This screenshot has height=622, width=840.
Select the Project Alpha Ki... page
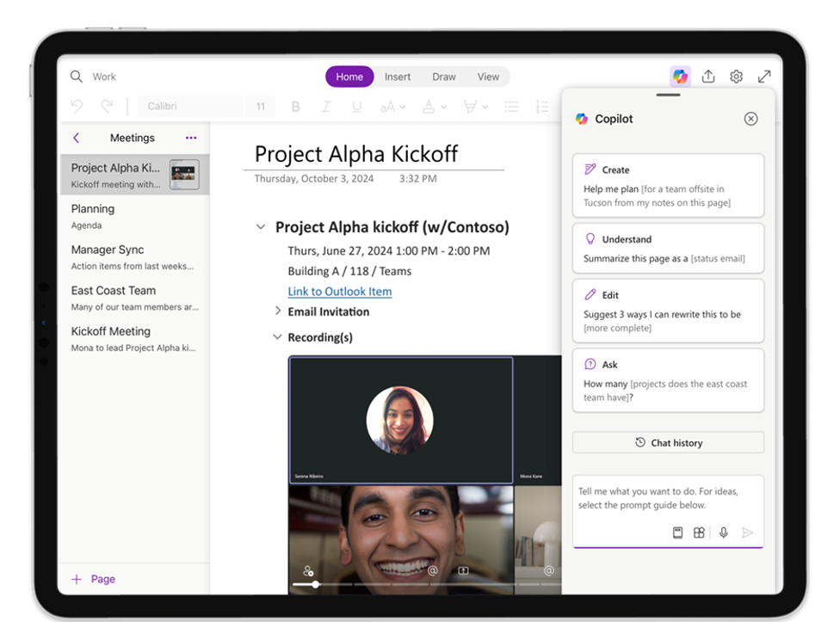tap(134, 175)
